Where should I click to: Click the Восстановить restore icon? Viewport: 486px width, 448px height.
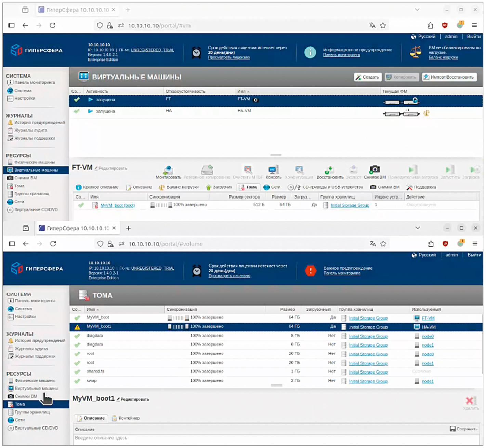click(x=330, y=170)
